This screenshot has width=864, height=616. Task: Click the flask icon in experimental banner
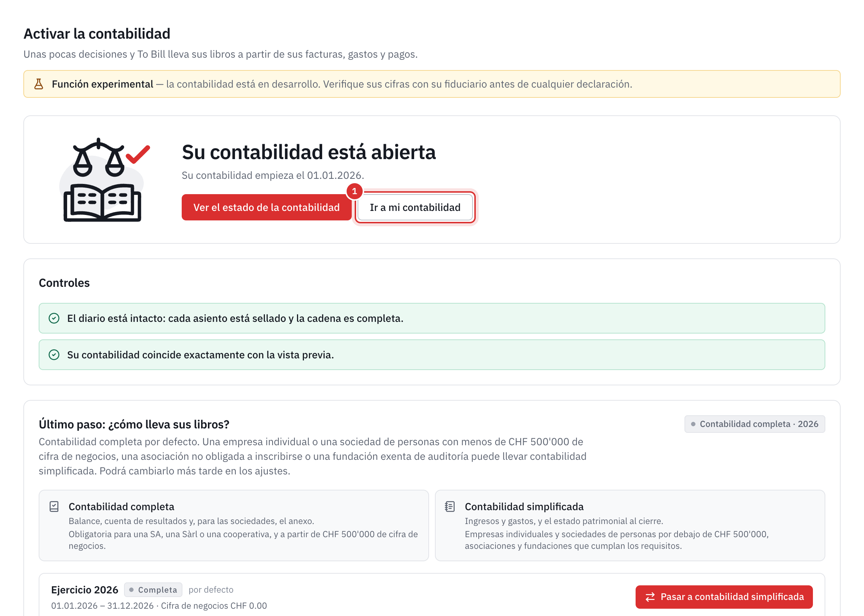39,84
